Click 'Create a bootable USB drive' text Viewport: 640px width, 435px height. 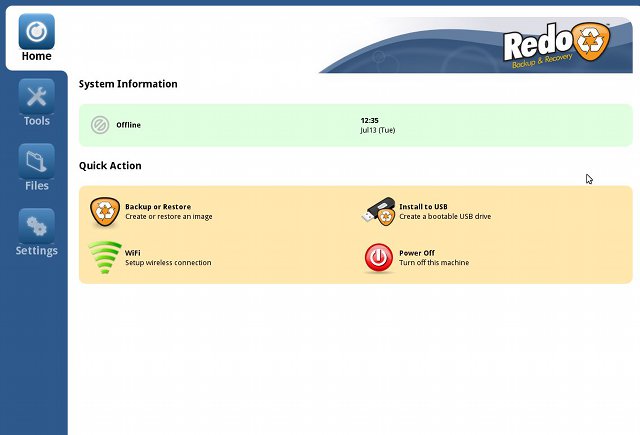[445, 216]
